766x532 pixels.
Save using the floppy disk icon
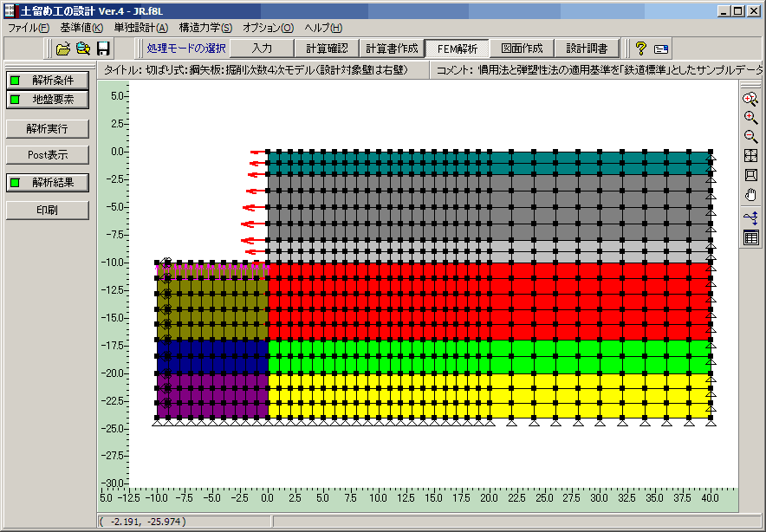coord(103,49)
